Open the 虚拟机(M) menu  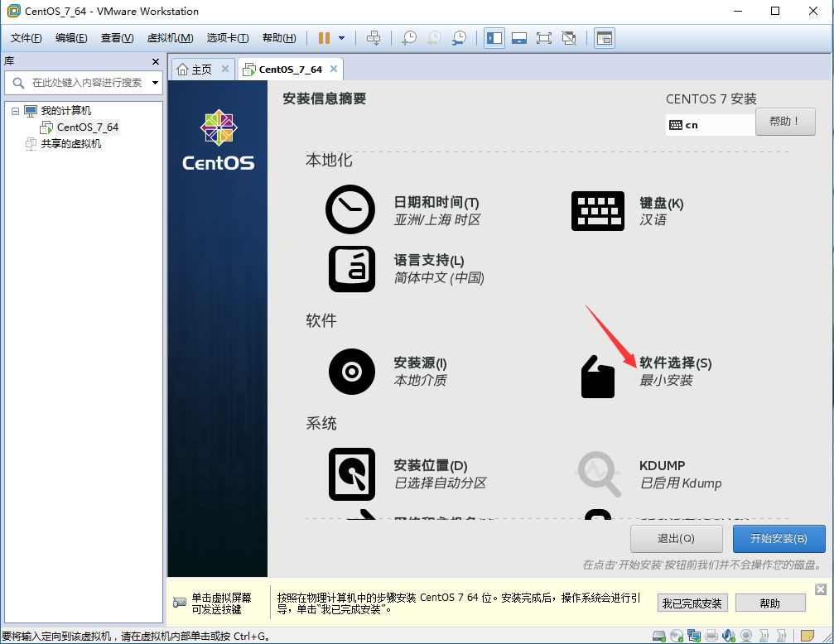171,38
